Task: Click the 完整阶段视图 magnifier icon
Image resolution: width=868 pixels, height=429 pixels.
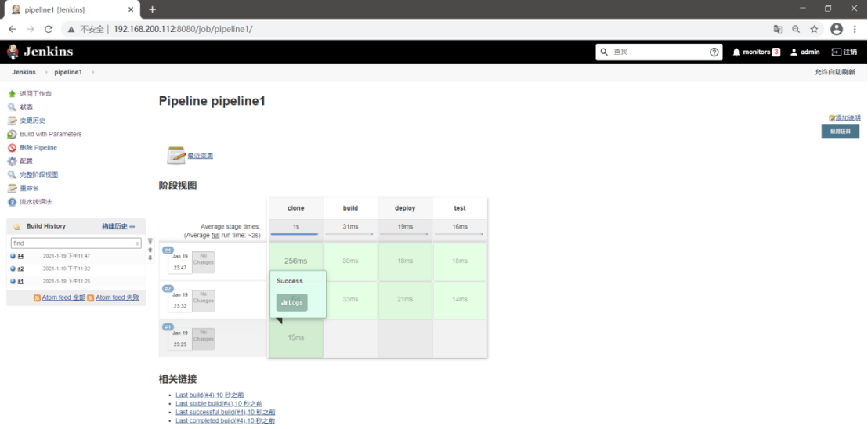Action: click(12, 175)
